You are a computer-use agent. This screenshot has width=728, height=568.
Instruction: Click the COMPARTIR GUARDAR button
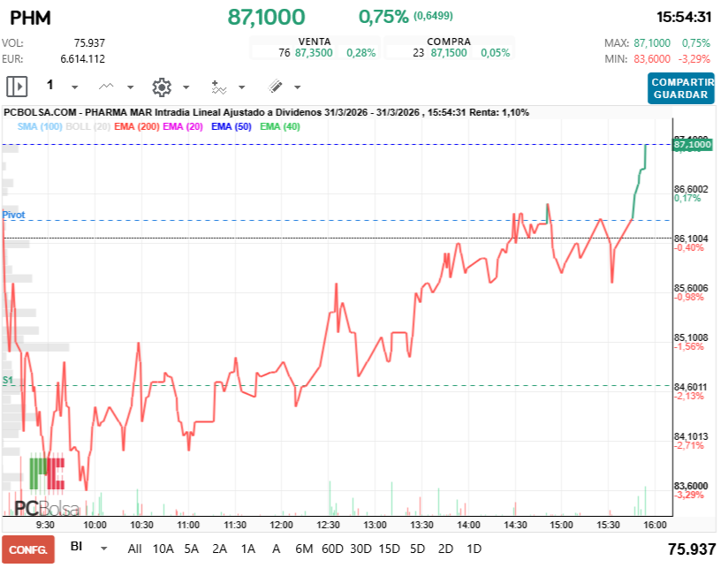click(681, 88)
